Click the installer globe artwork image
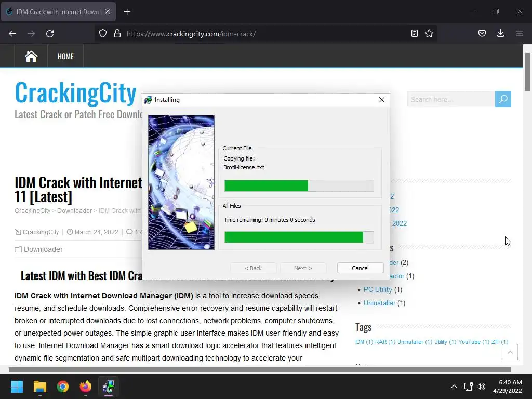Image resolution: width=532 pixels, height=399 pixels. 181,182
